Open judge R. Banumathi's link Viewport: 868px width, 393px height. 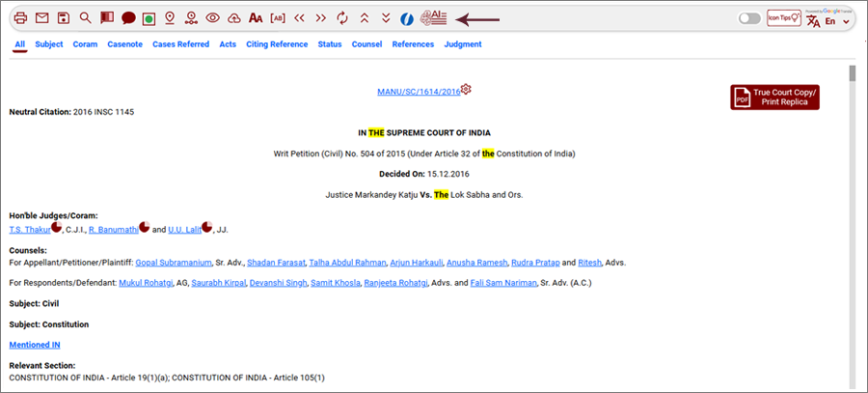[114, 230]
